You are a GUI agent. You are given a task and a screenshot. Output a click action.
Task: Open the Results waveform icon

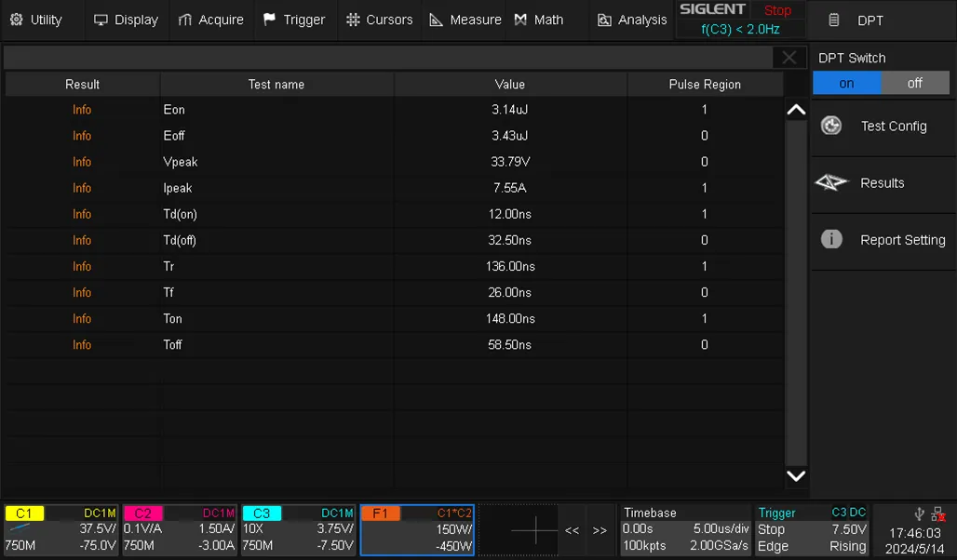pyautogui.click(x=831, y=183)
